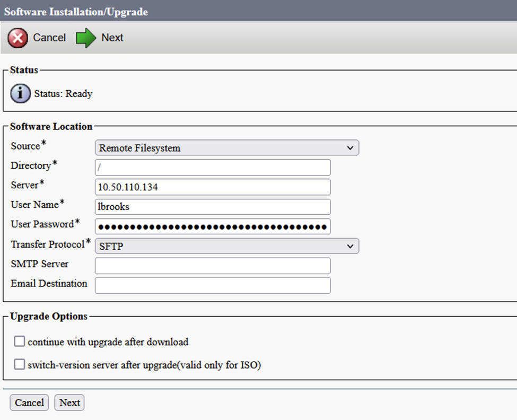Viewport: 517px width, 420px height.
Task: Click the Server field containing 10.50.110.134
Action: click(213, 187)
